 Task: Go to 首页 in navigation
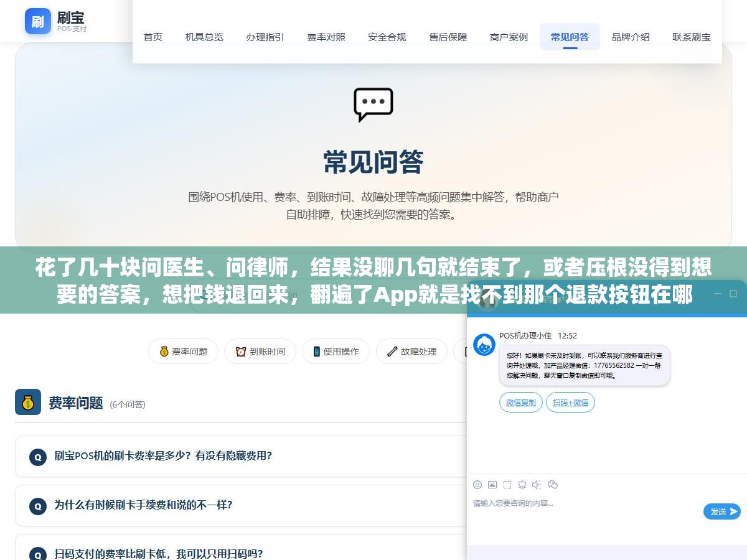[x=153, y=37]
